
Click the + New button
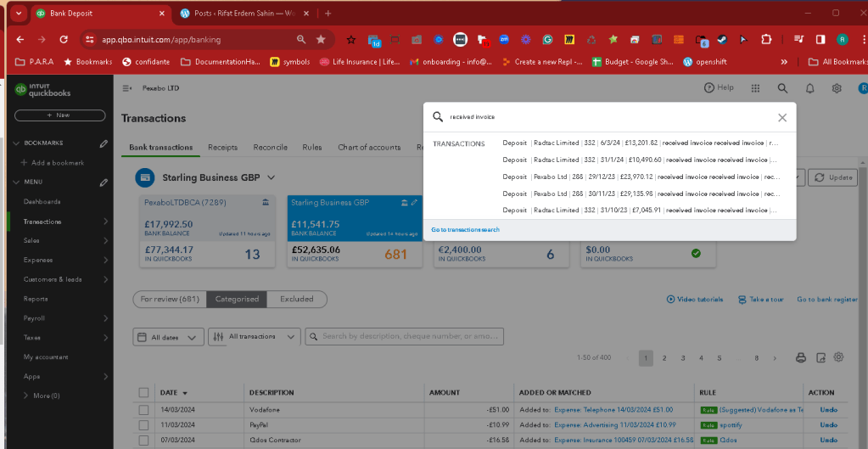point(59,115)
